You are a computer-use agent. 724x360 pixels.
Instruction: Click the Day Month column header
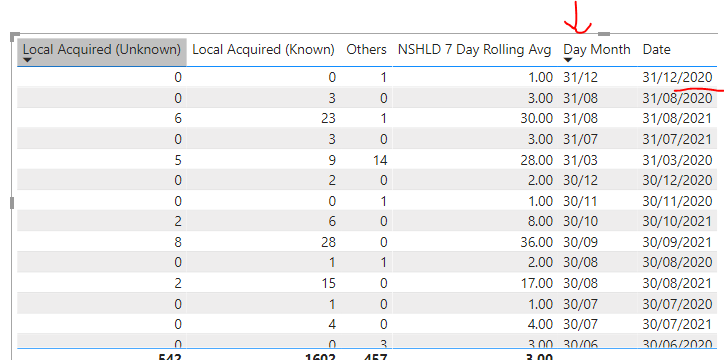pos(597,50)
